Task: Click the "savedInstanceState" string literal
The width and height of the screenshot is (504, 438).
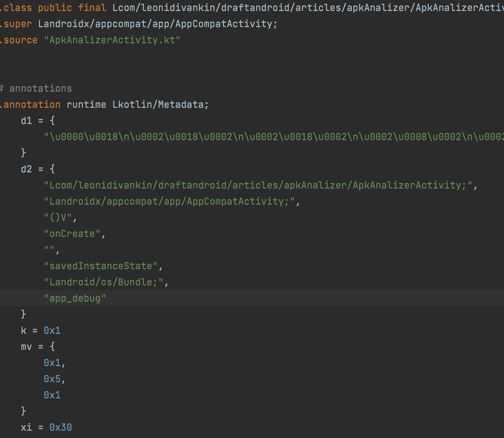Action: [101, 266]
